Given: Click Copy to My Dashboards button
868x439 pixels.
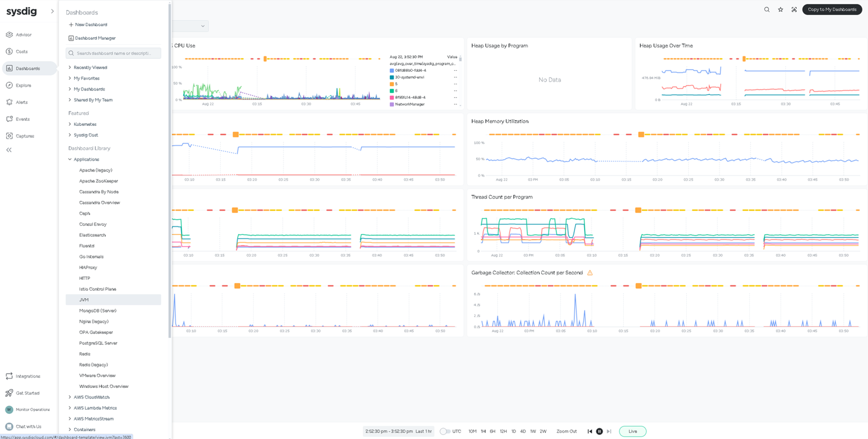Looking at the screenshot, I should (x=832, y=9).
